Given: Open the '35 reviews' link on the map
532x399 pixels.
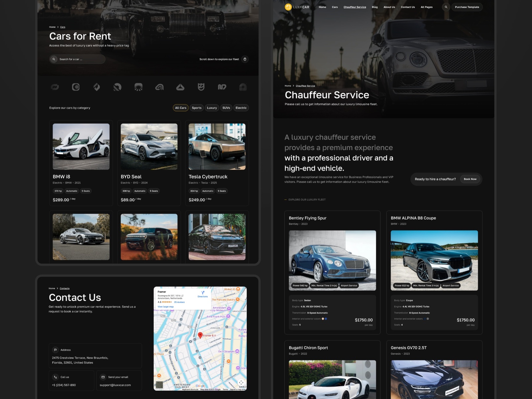Looking at the screenshot, I should [x=179, y=302].
